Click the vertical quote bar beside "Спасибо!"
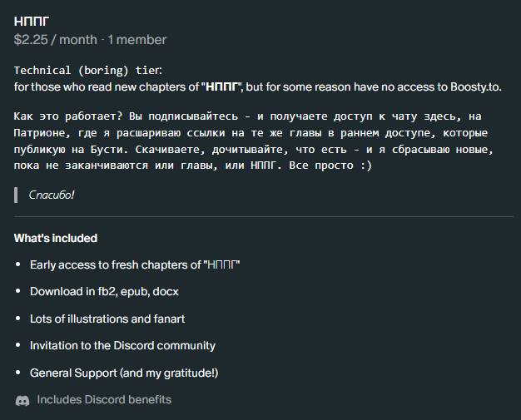Viewport: 521px width, 420px height. [16, 195]
